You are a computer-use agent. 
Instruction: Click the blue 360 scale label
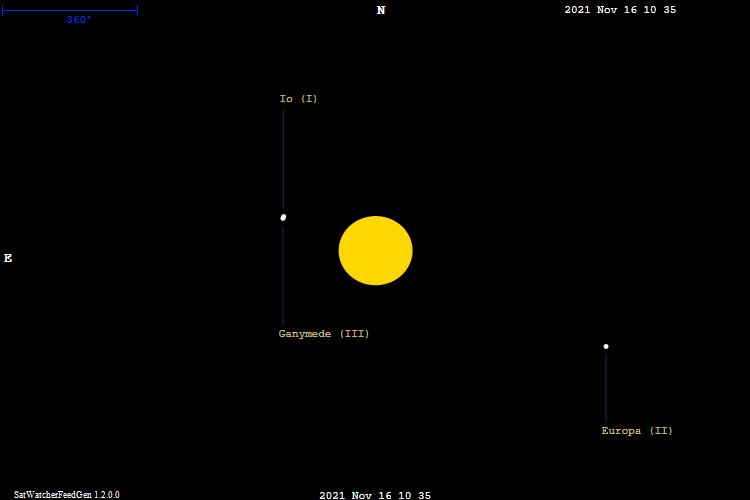coord(79,20)
